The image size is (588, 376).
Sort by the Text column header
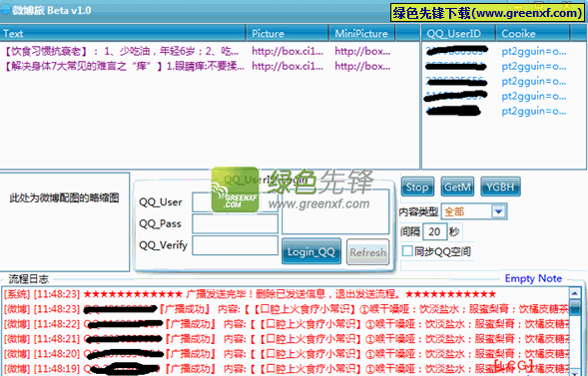pyautogui.click(x=123, y=34)
